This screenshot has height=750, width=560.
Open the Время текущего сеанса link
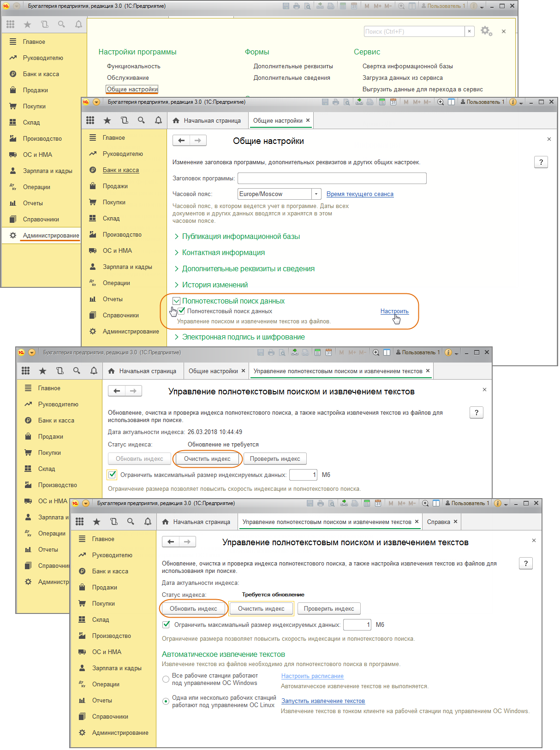(360, 194)
